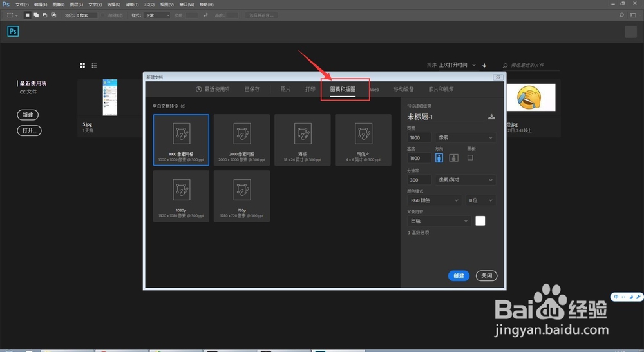Open the 图像(I) menu
The image size is (644, 352).
pos(59,5)
